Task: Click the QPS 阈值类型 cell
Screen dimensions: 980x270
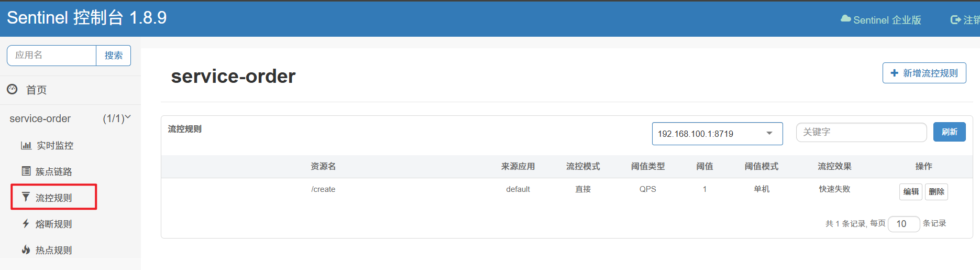Action: click(647, 189)
